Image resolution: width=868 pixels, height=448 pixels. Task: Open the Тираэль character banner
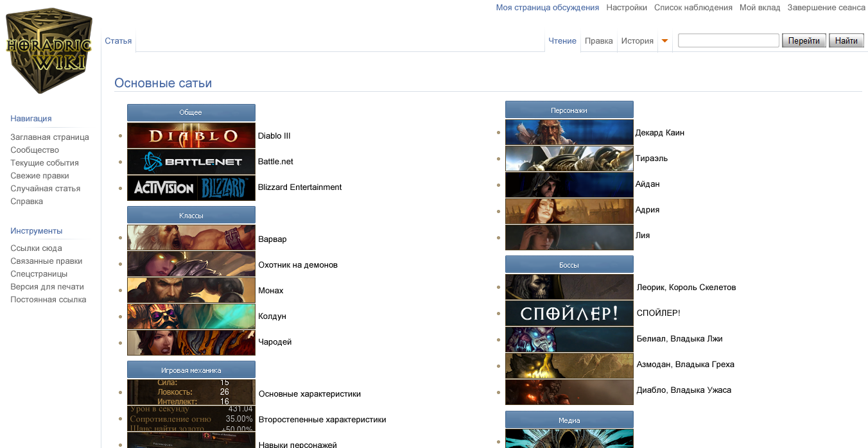coord(569,159)
